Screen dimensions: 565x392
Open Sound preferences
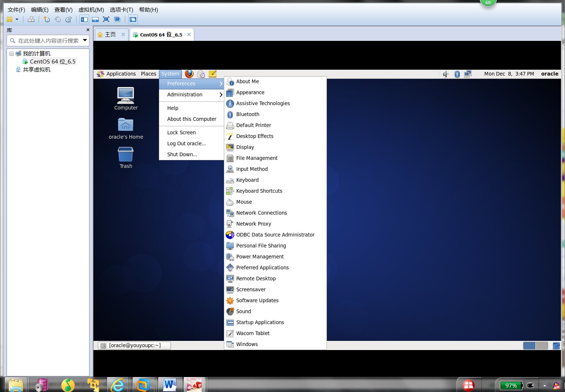click(x=275, y=311)
